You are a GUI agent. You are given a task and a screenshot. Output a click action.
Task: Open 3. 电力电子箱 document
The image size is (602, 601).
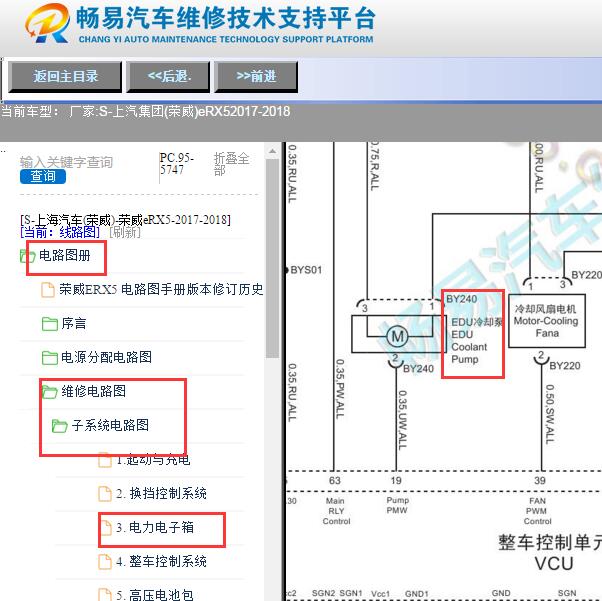pyautogui.click(x=155, y=527)
